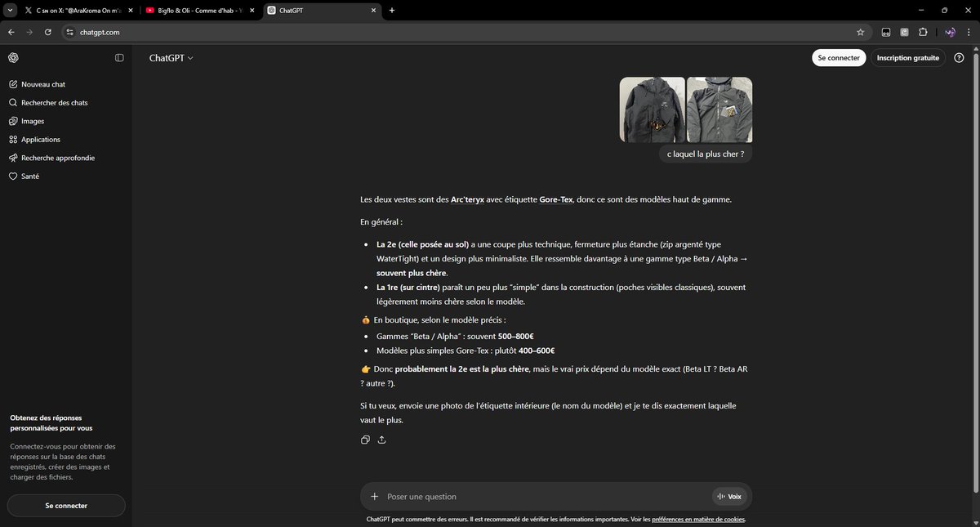Go forward in browser history

(x=30, y=32)
